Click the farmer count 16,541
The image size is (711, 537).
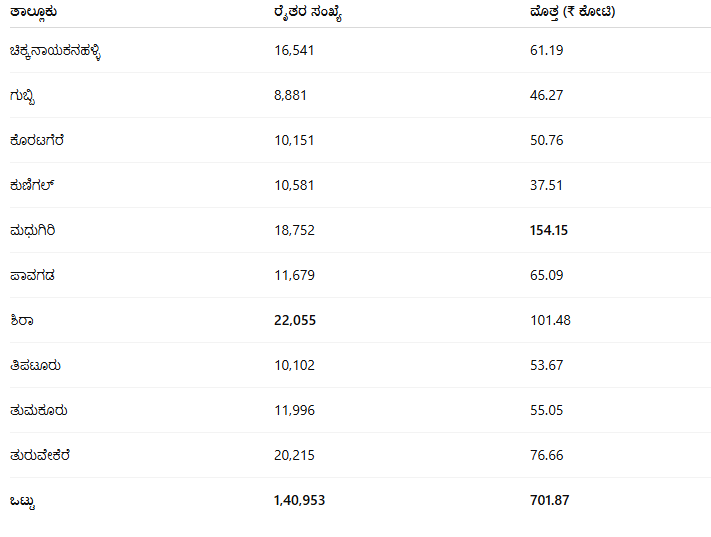point(293,50)
